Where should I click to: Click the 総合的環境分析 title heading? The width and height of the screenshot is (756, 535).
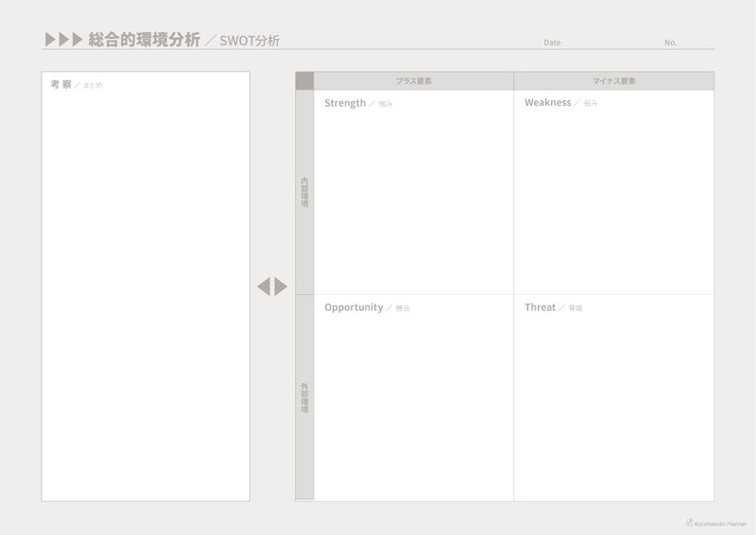(x=145, y=40)
